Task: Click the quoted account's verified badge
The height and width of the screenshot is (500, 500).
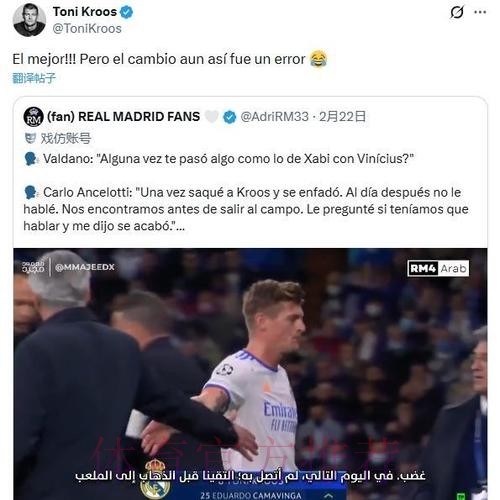Action: pyautogui.click(x=229, y=117)
